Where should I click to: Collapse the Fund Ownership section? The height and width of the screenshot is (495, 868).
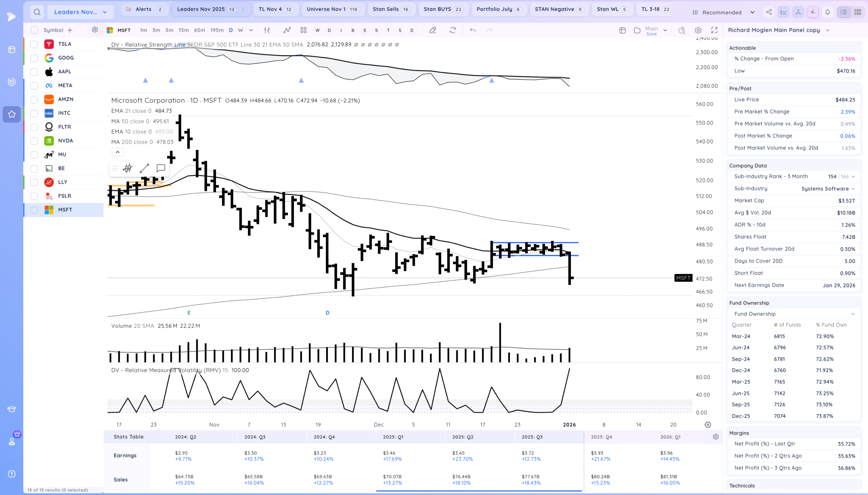[x=853, y=314]
